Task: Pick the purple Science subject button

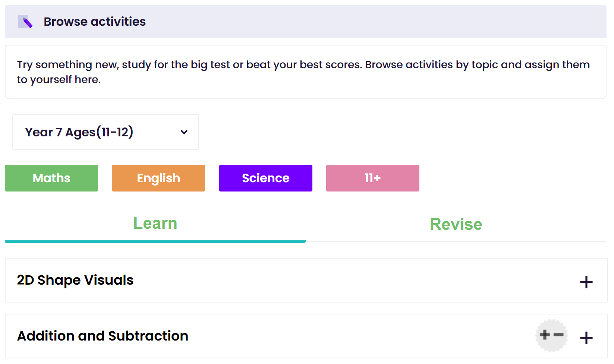Action: click(266, 178)
